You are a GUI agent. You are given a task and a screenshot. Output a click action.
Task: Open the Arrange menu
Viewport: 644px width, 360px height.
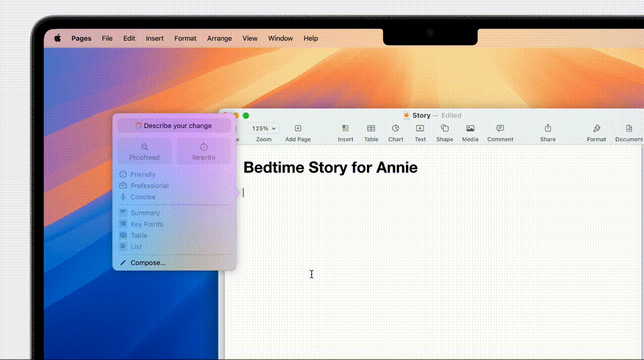click(219, 38)
